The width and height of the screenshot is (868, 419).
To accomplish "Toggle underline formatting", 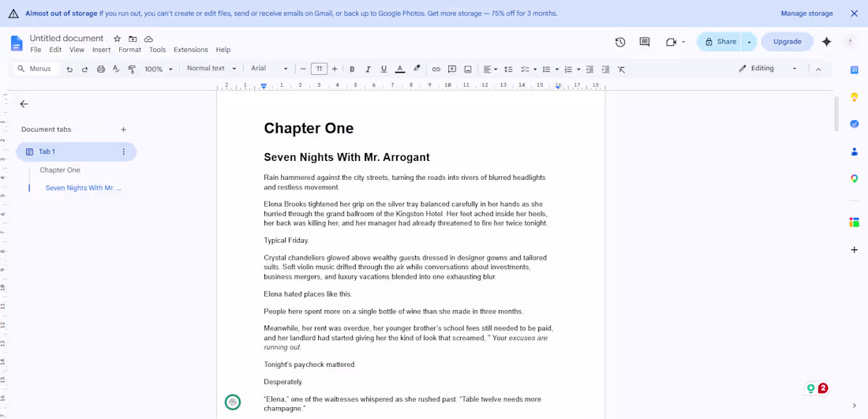I will (x=383, y=69).
